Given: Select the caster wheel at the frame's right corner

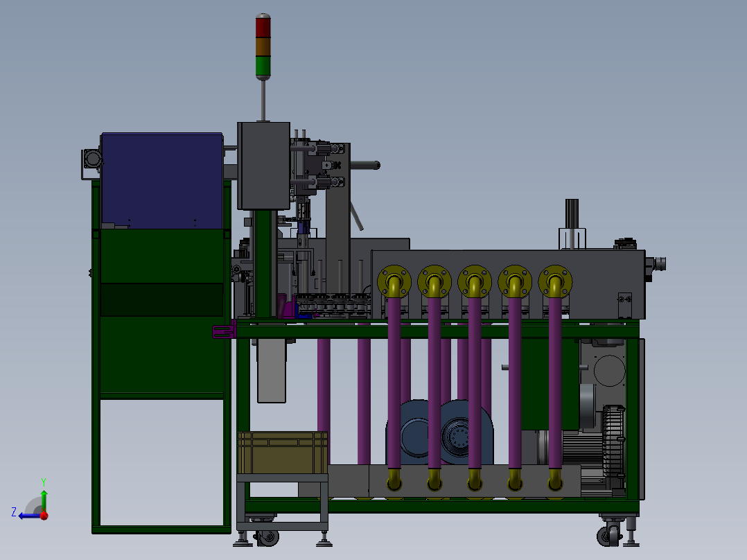Looking at the screenshot, I should point(609,536).
